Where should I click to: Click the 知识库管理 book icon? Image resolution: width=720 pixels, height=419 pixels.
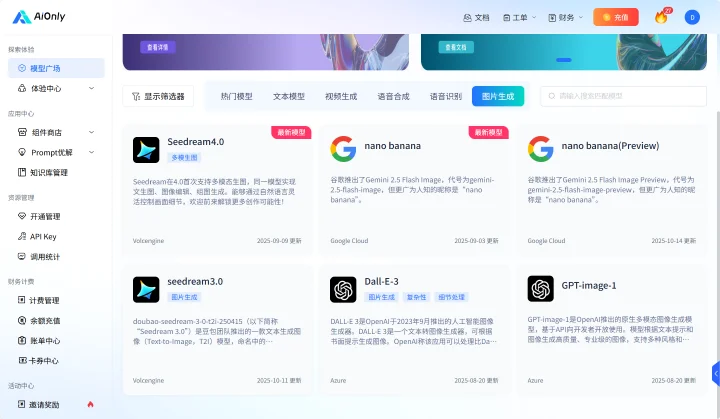tap(22, 172)
